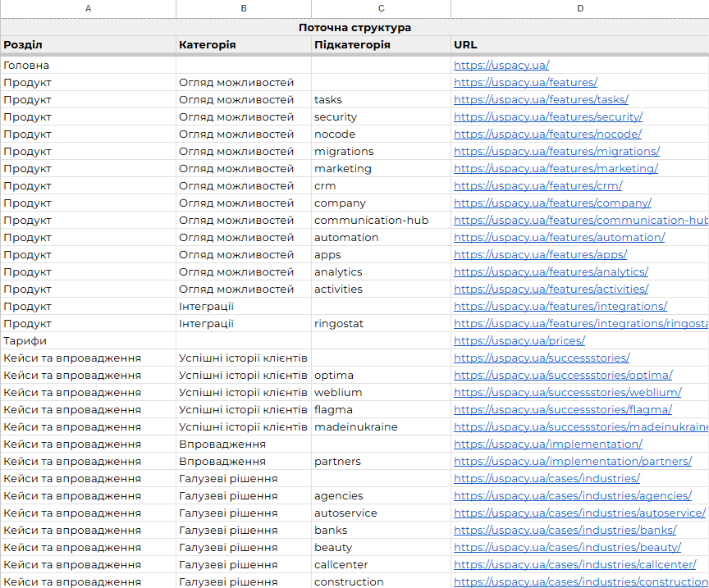The image size is (709, 588).
Task: Open the https://uspacy.ua/ homepage link
Action: point(501,65)
